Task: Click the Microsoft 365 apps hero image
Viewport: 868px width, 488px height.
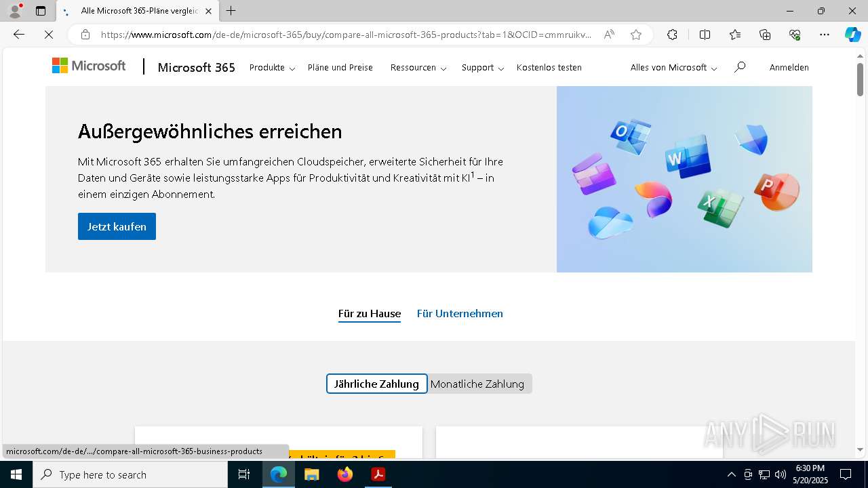Action: (684, 179)
